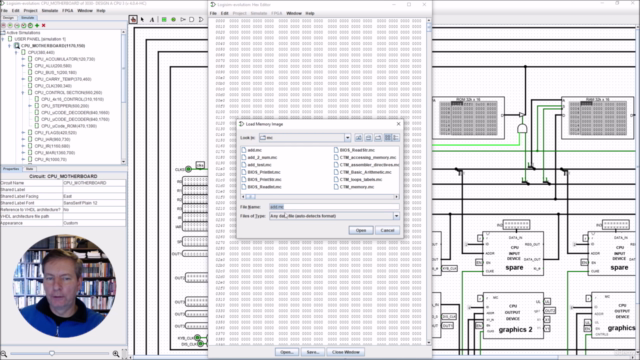
Task: Switch to the Design tab
Action: pos(8,18)
